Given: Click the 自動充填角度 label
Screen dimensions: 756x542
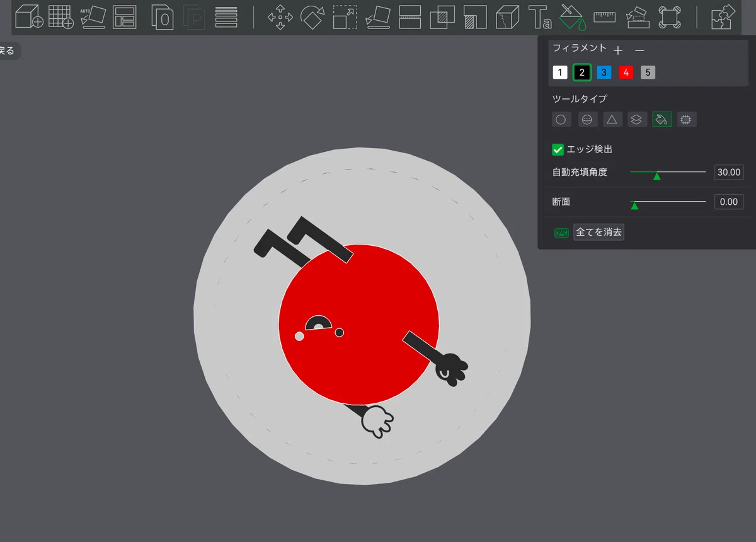Looking at the screenshot, I should coord(580,172).
